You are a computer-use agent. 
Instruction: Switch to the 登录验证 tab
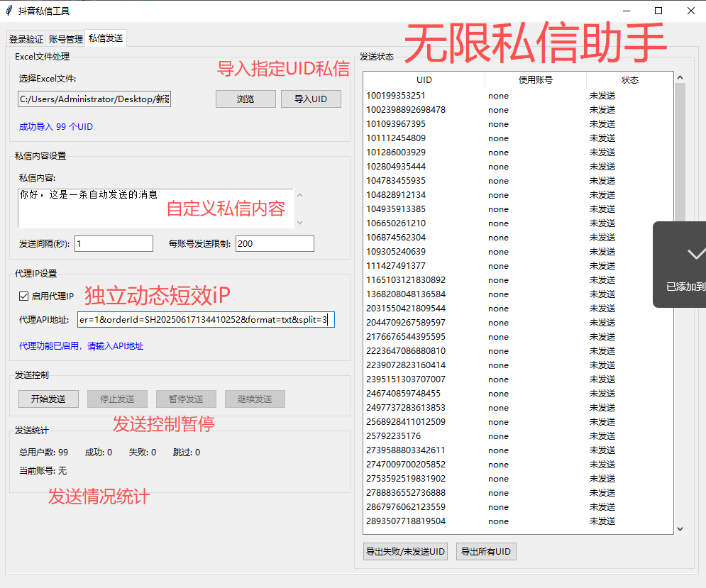[x=26, y=39]
